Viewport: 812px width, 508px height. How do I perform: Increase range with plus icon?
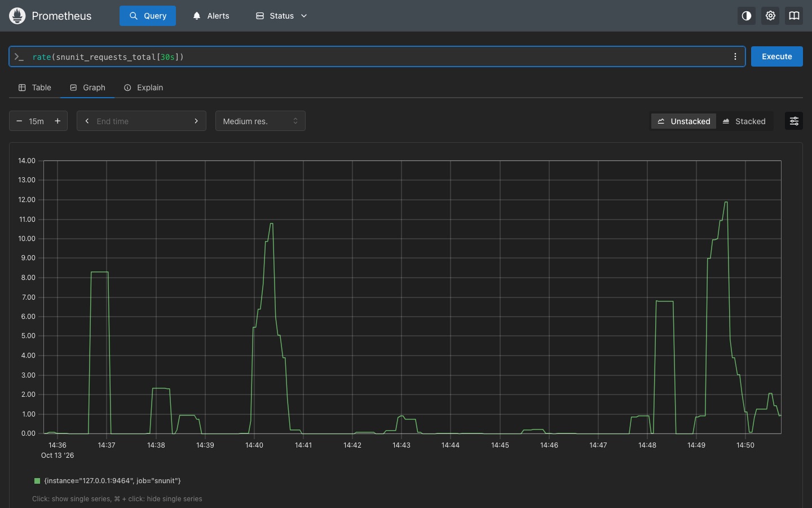[58, 121]
